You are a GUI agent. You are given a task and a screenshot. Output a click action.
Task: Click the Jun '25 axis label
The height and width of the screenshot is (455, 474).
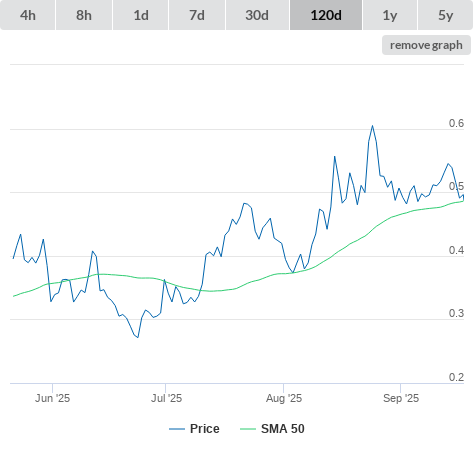[52, 398]
